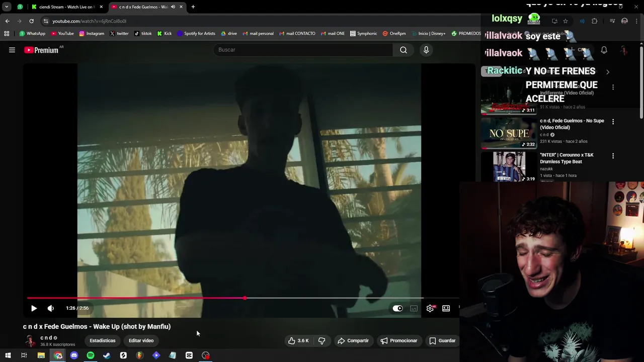This screenshot has width=644, height=362.
Task: Open Inicio | Disney+ bookmark
Action: pyautogui.click(x=428, y=34)
